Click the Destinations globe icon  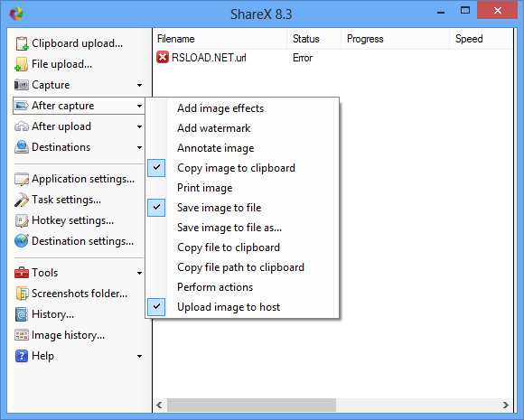(x=22, y=147)
